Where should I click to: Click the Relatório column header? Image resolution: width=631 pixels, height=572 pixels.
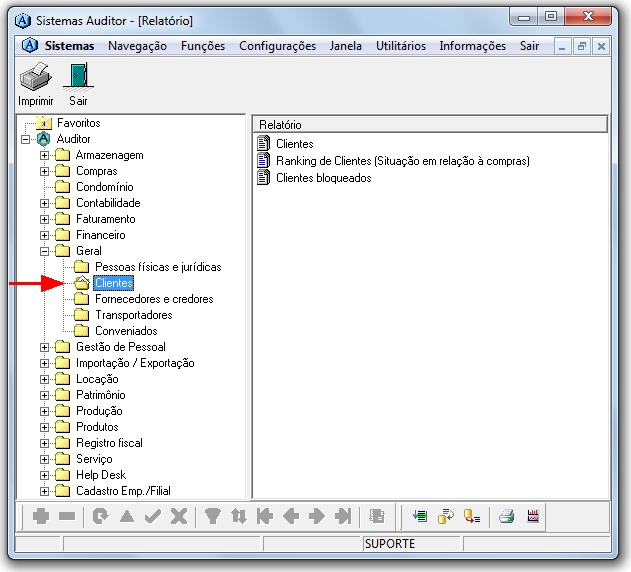430,124
